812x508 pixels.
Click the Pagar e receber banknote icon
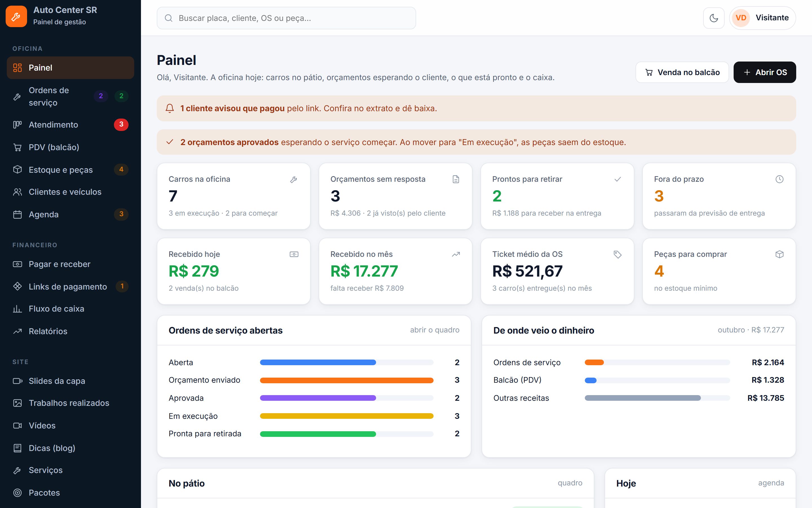[17, 264]
